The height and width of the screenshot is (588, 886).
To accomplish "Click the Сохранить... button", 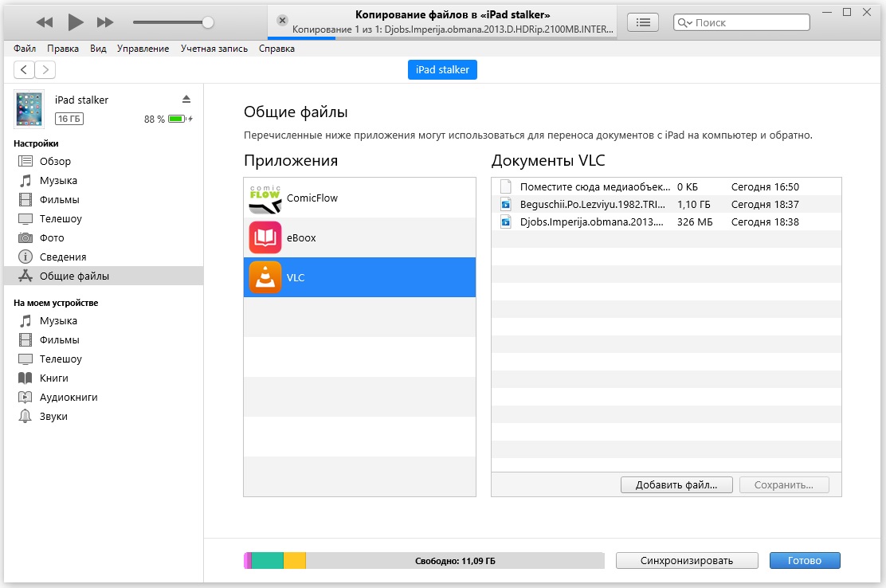I will [x=784, y=484].
